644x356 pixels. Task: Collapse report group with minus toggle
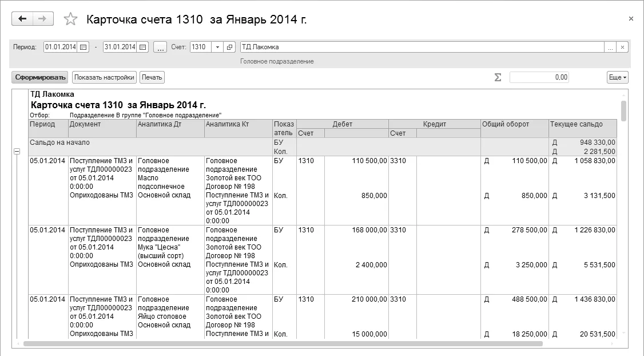[x=17, y=151]
